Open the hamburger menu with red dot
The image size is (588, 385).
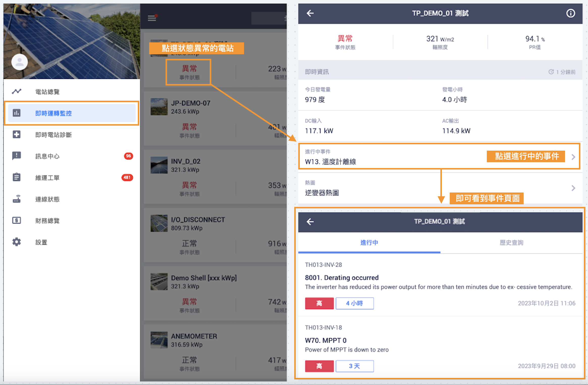point(152,18)
